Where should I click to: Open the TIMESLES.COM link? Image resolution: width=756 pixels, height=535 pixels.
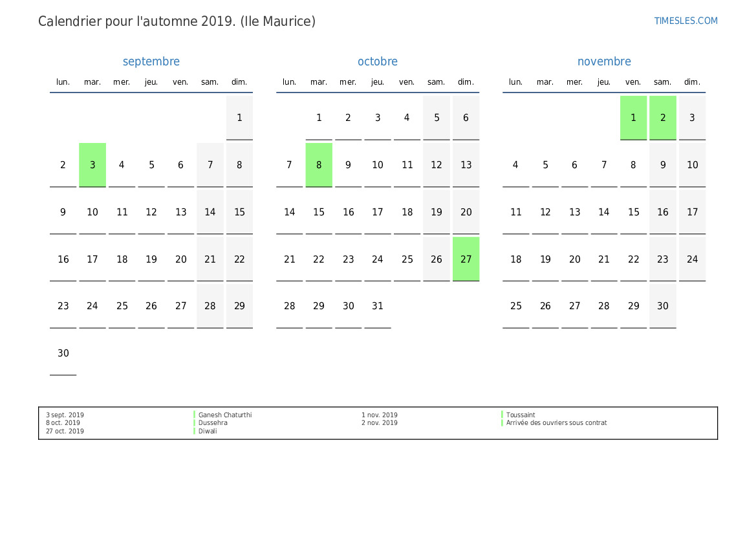pos(686,21)
